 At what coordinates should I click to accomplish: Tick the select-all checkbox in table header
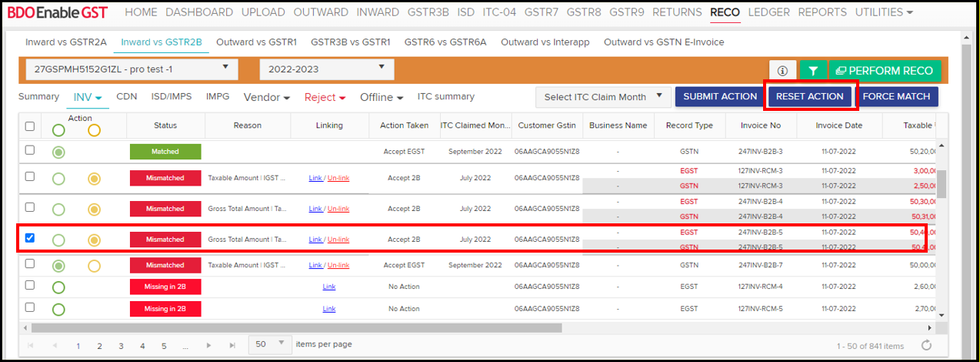click(x=30, y=126)
